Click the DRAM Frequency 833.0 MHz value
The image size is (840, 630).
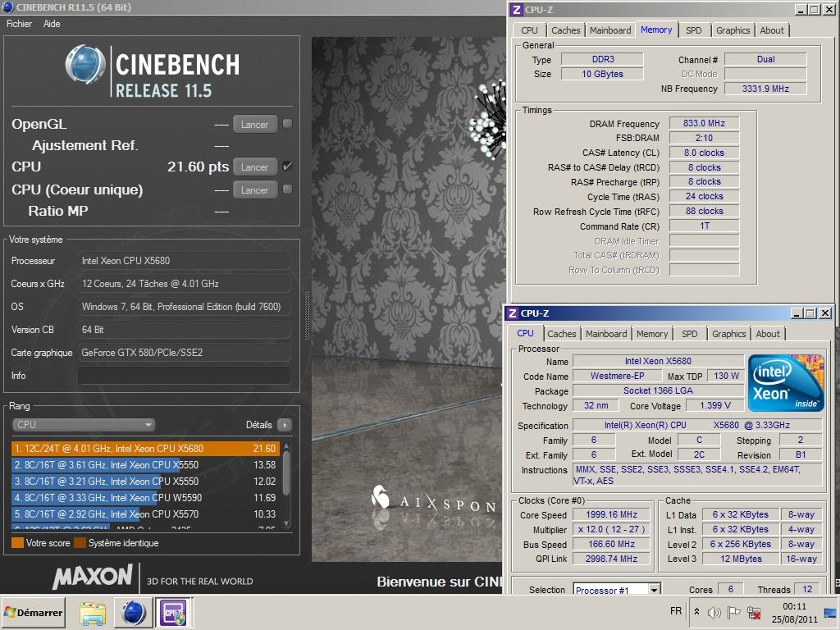coord(704,123)
